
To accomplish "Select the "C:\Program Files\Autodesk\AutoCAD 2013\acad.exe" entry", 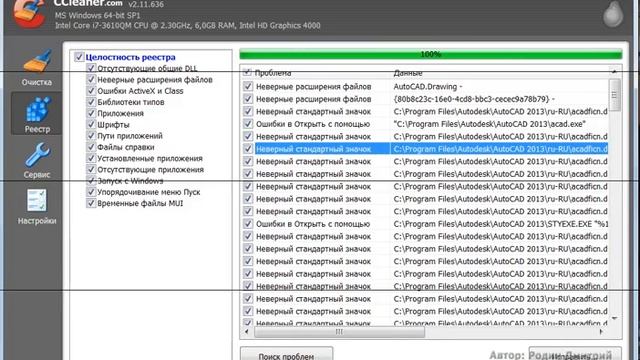I will click(490, 124).
